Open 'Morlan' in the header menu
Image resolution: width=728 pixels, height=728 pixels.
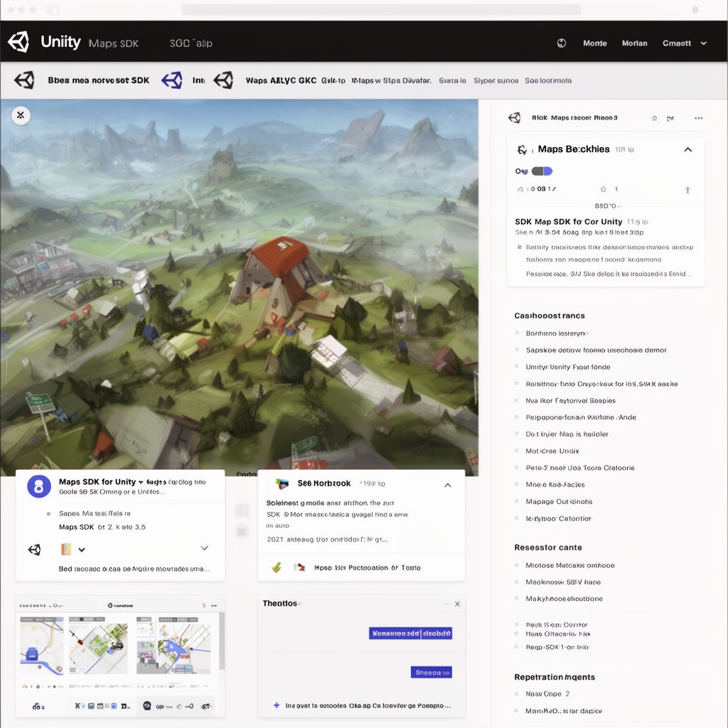tap(634, 43)
